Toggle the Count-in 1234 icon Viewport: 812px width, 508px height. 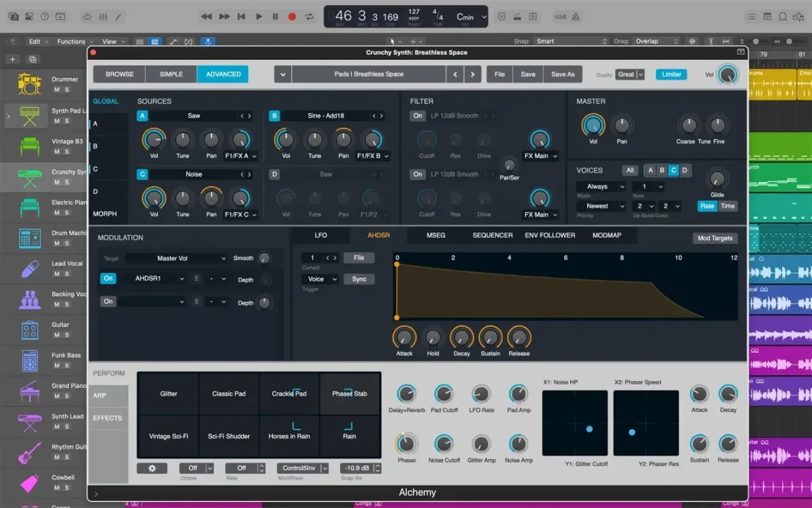[559, 17]
